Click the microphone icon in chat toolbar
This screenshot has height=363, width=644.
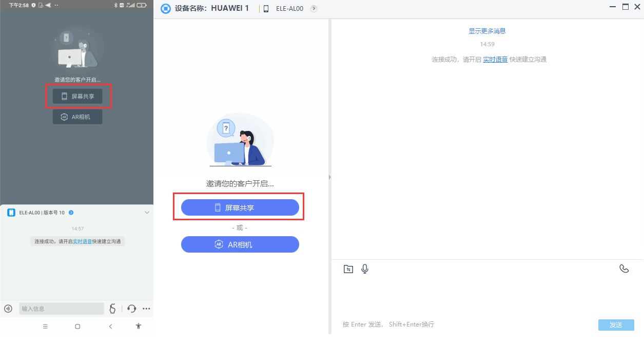[x=365, y=269]
